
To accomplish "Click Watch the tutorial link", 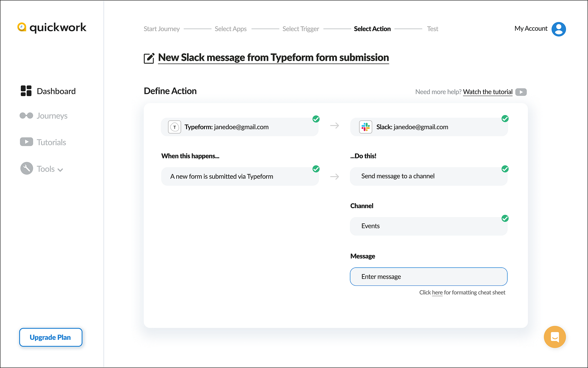I will tap(488, 92).
